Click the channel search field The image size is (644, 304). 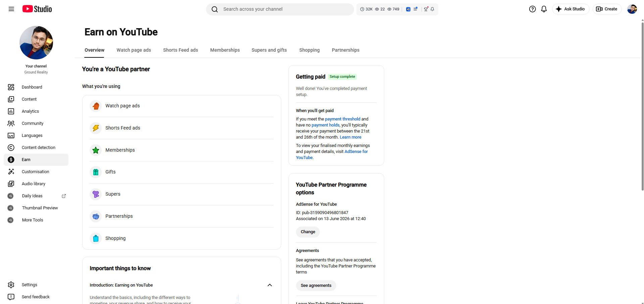(280, 9)
